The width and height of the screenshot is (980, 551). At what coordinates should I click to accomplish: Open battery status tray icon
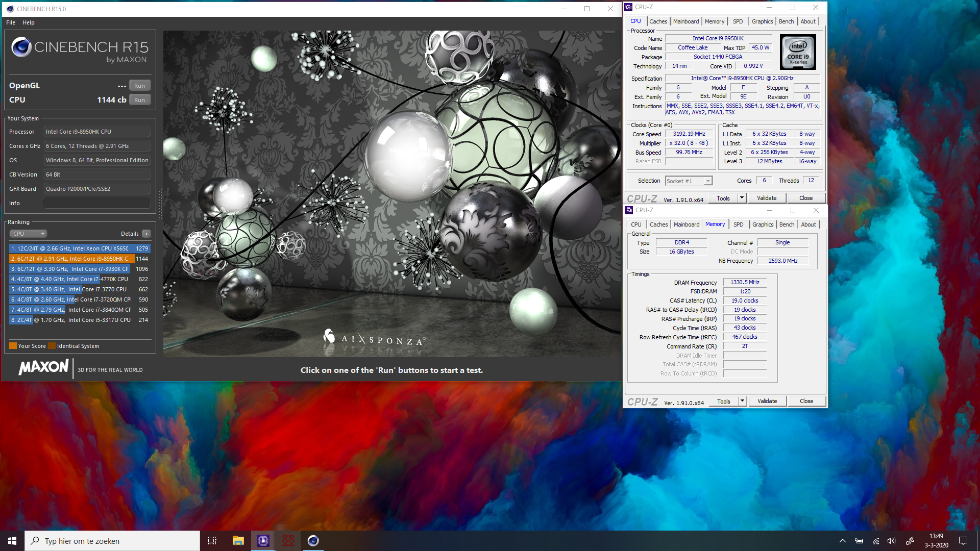[859, 541]
